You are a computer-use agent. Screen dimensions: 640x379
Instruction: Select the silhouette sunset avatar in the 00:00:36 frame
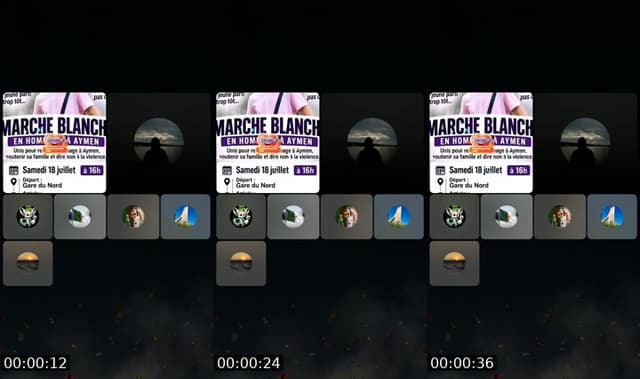pos(585,143)
